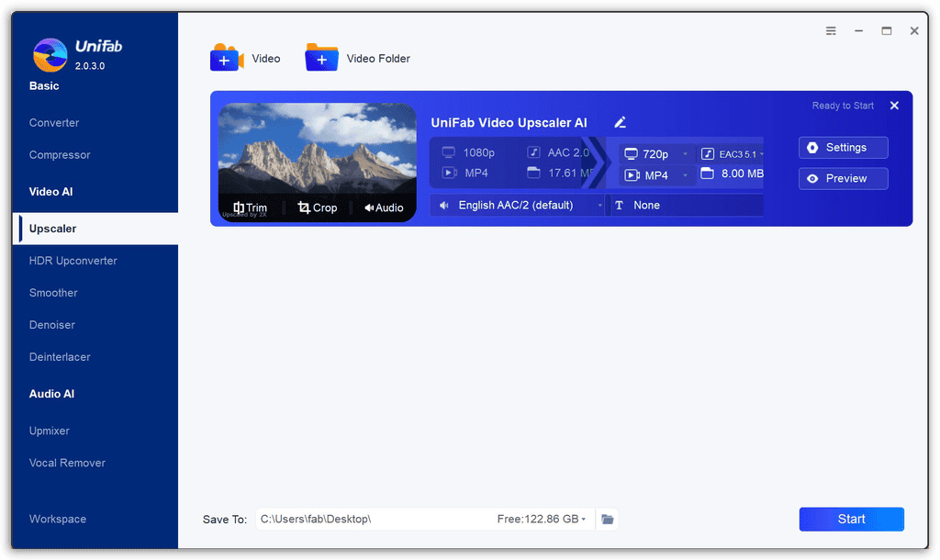Click the Free:122.86 GB text

click(538, 520)
